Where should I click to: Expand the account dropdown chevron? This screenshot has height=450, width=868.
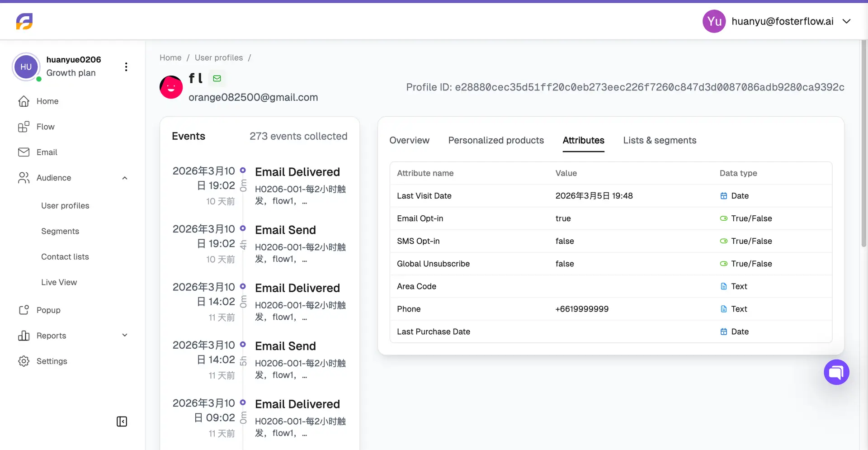coord(847,21)
